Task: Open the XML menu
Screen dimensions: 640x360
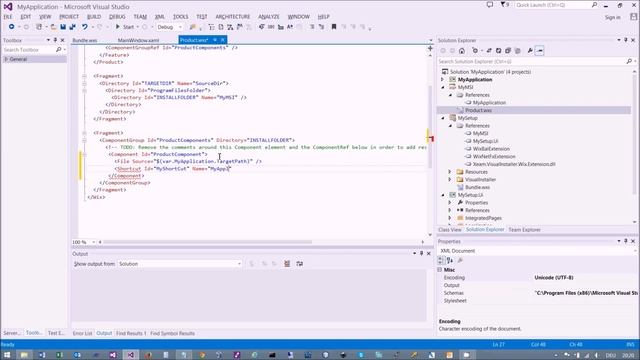Action: tap(160, 17)
